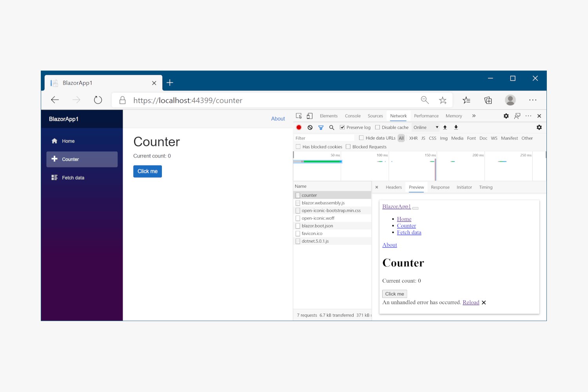Close the request details pane
The image size is (588, 392).
click(377, 187)
